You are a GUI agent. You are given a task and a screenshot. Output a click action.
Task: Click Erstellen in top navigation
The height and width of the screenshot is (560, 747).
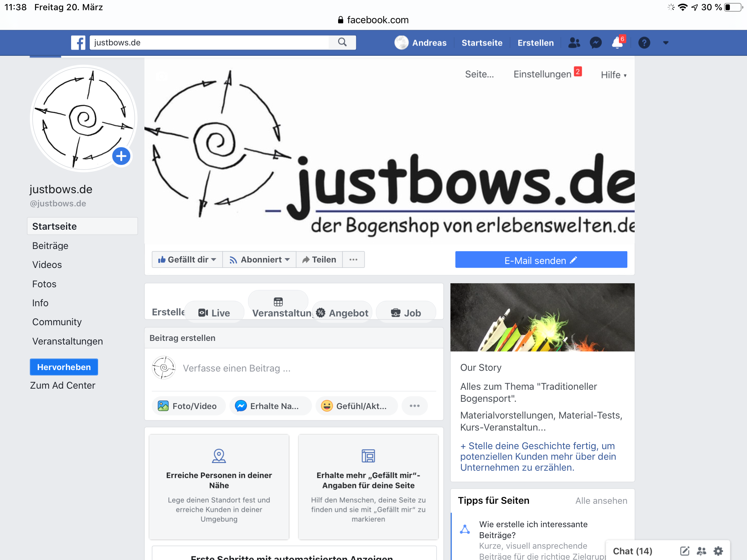[535, 43]
